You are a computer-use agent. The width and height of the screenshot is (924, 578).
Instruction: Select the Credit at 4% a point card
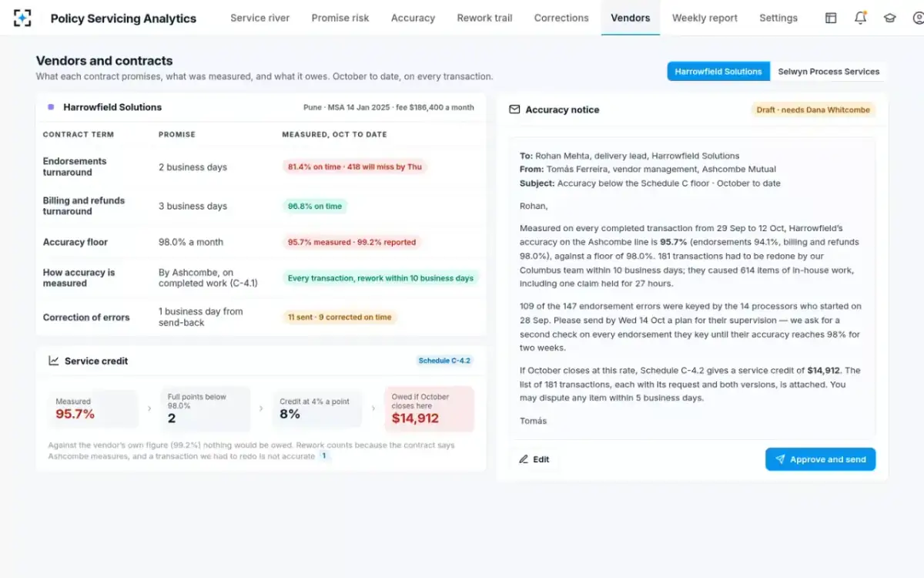click(317, 408)
